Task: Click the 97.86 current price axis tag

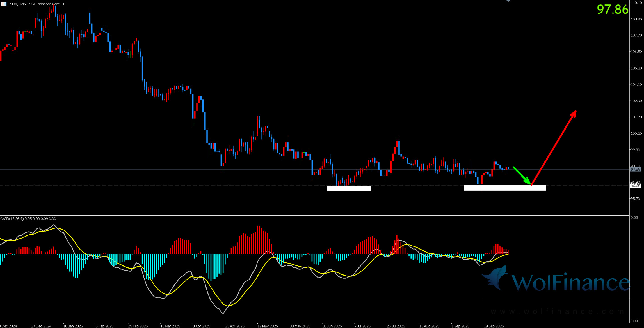Action: [x=635, y=169]
